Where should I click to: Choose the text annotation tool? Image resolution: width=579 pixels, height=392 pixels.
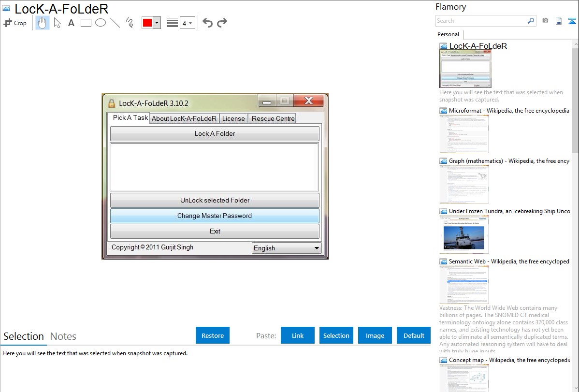[x=71, y=23]
